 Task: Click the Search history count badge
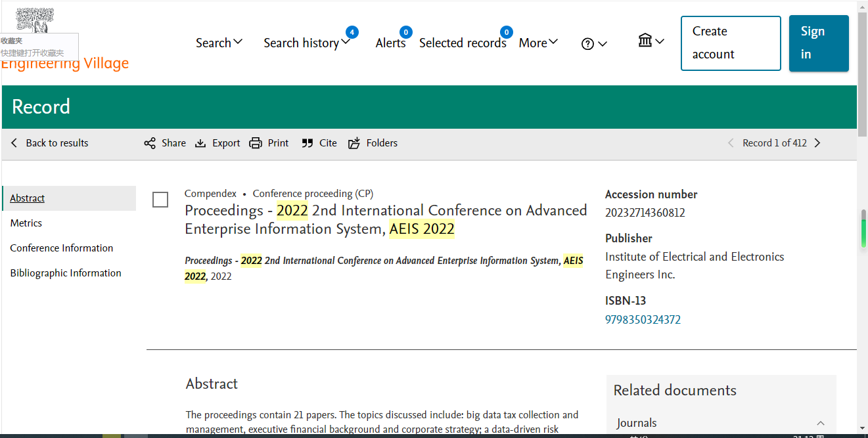(x=352, y=32)
